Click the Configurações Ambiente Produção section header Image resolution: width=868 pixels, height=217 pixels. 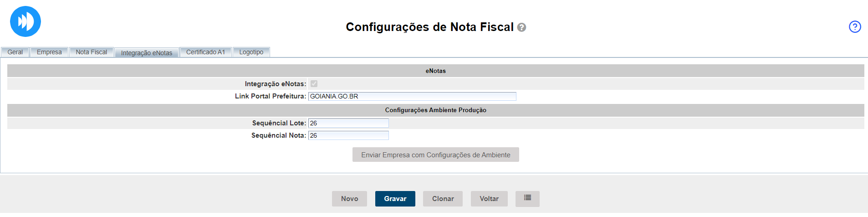[x=435, y=110]
